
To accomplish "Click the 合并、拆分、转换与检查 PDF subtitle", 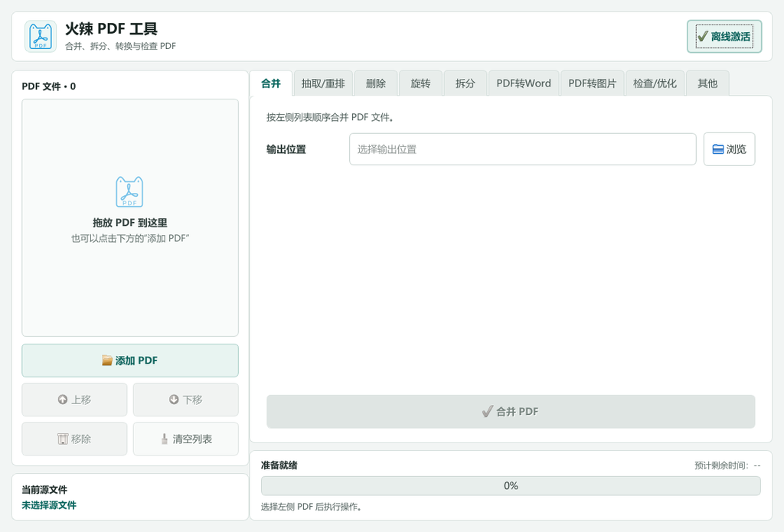I will (120, 46).
